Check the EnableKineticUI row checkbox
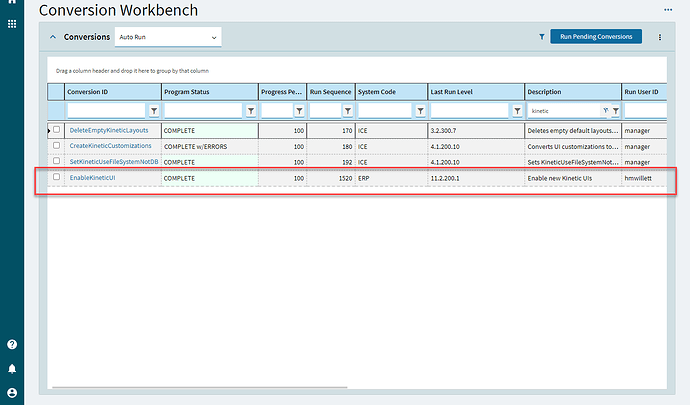 [56, 177]
